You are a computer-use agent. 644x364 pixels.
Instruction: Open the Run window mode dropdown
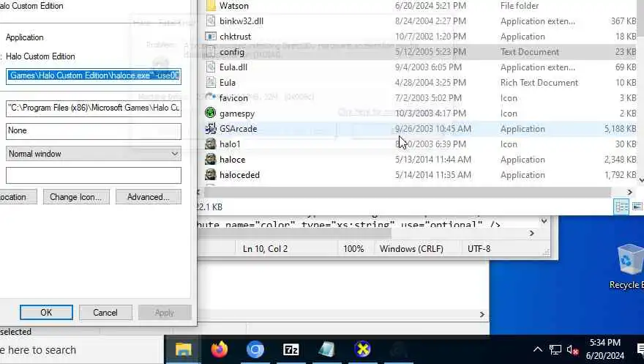point(94,154)
